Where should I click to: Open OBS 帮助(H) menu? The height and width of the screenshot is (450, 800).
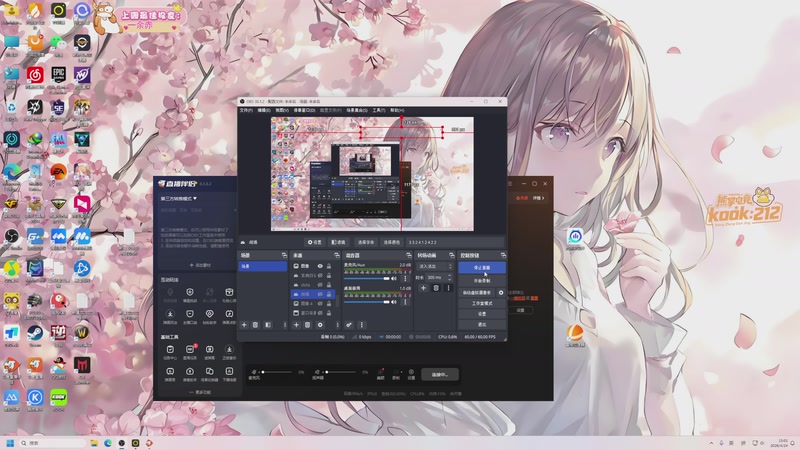tap(397, 110)
